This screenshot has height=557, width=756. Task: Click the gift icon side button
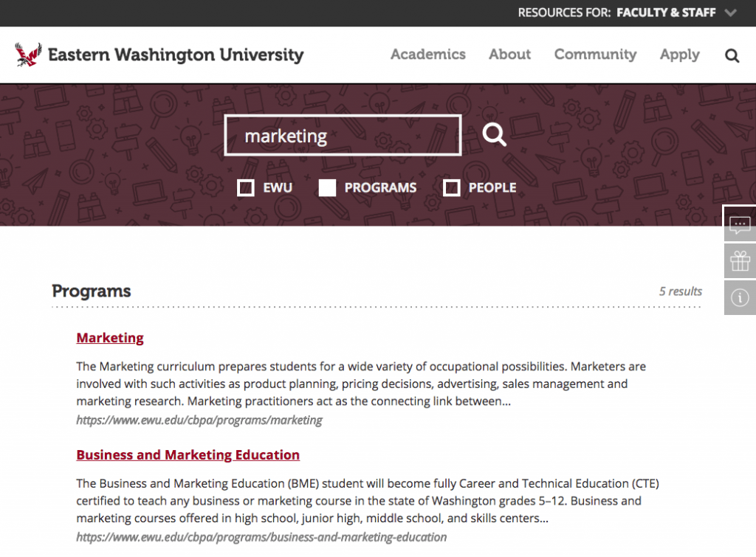tap(740, 260)
